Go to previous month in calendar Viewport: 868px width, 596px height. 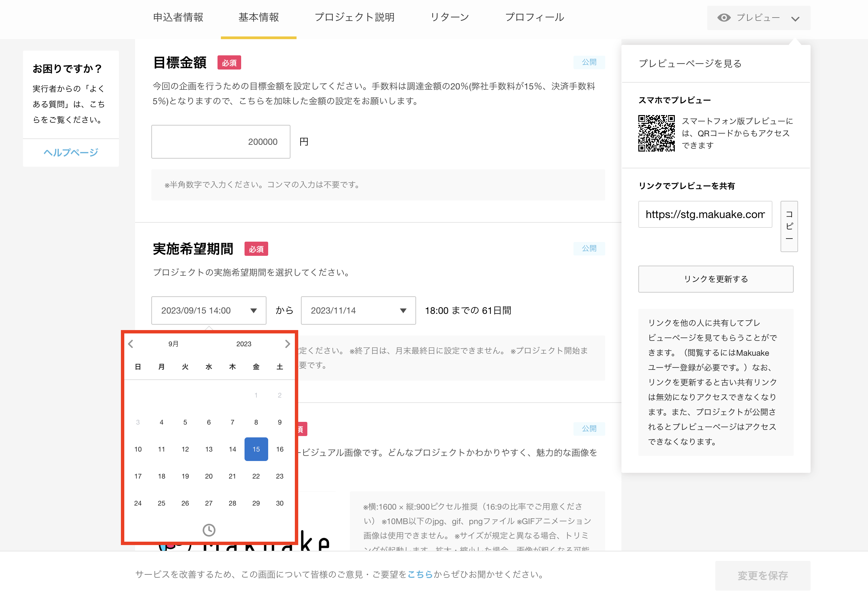click(130, 344)
